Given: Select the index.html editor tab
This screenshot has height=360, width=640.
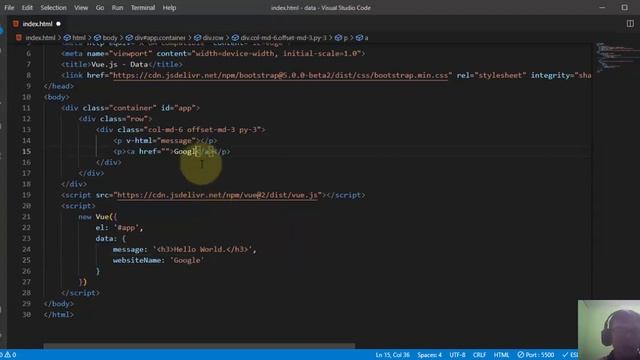Looking at the screenshot, I should coord(37,24).
